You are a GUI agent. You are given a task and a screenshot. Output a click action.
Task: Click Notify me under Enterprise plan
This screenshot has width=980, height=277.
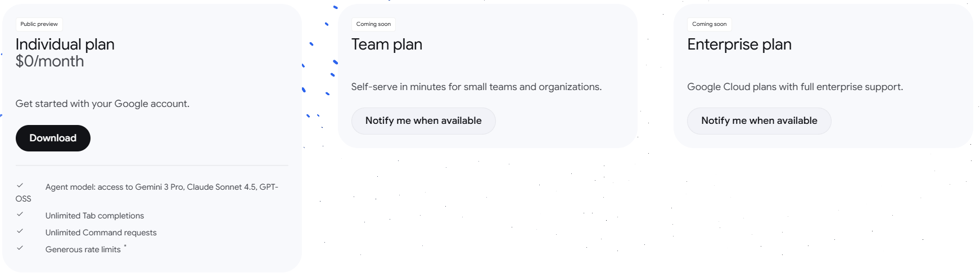click(x=758, y=120)
